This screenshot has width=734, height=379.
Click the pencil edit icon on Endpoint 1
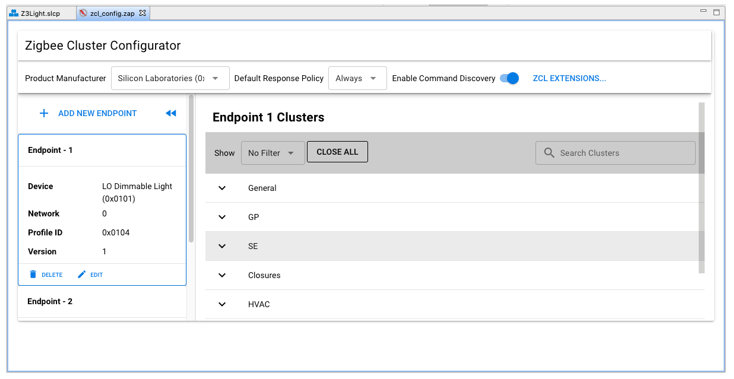click(x=82, y=274)
